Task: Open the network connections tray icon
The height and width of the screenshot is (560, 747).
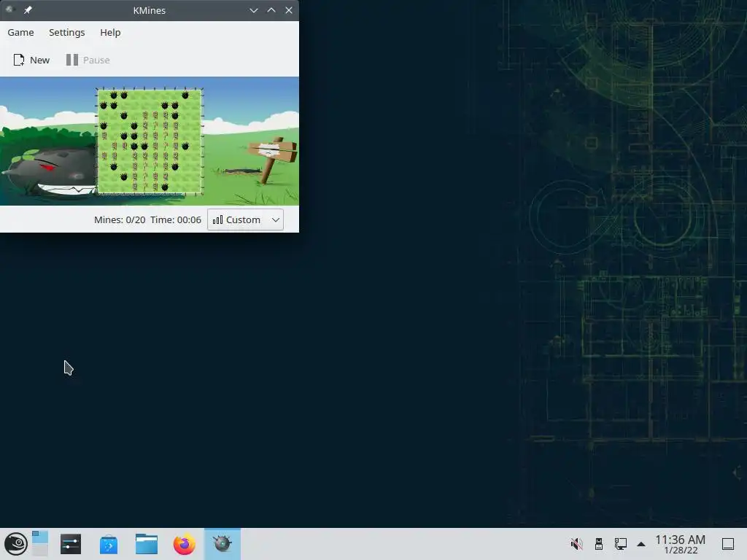Action: (x=620, y=544)
